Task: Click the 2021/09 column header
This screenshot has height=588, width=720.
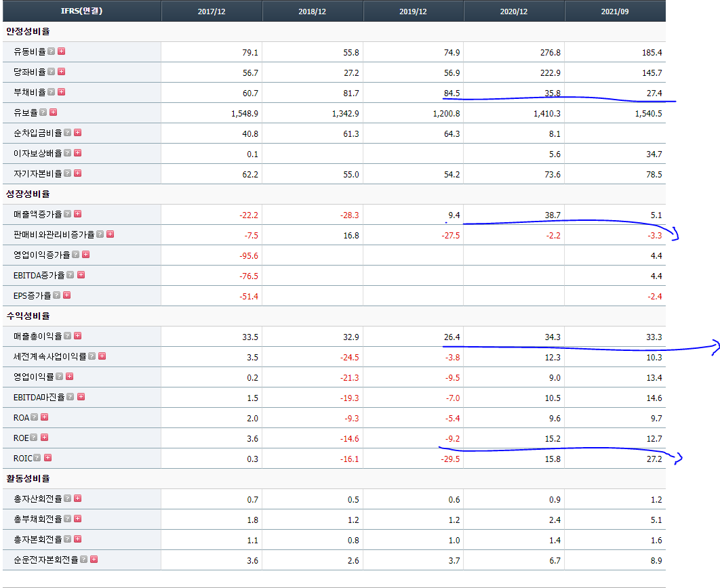Action: (615, 11)
